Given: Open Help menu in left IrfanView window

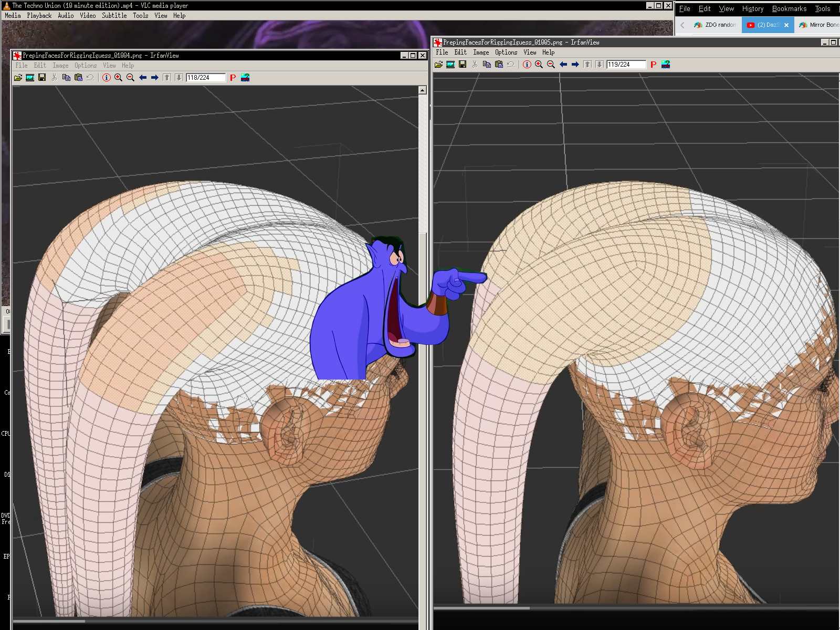Looking at the screenshot, I should (128, 66).
